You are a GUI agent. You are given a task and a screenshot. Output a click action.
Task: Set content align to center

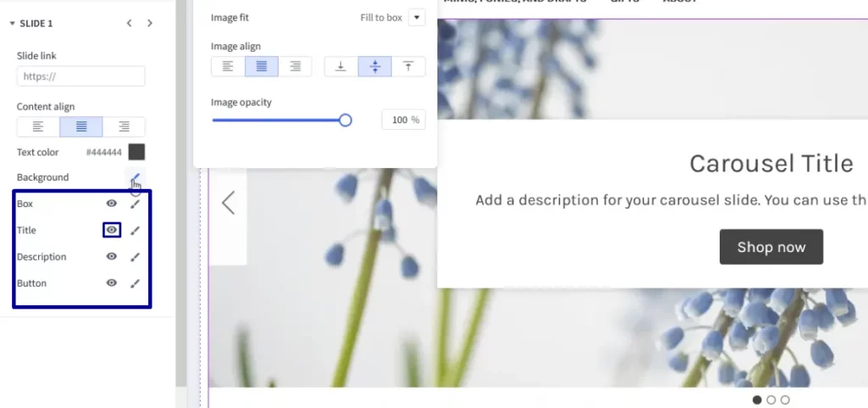(81, 126)
